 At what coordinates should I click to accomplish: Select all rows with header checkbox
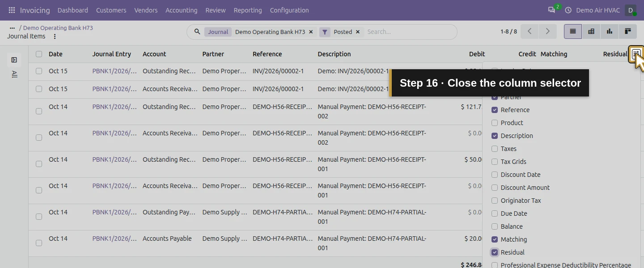point(39,54)
